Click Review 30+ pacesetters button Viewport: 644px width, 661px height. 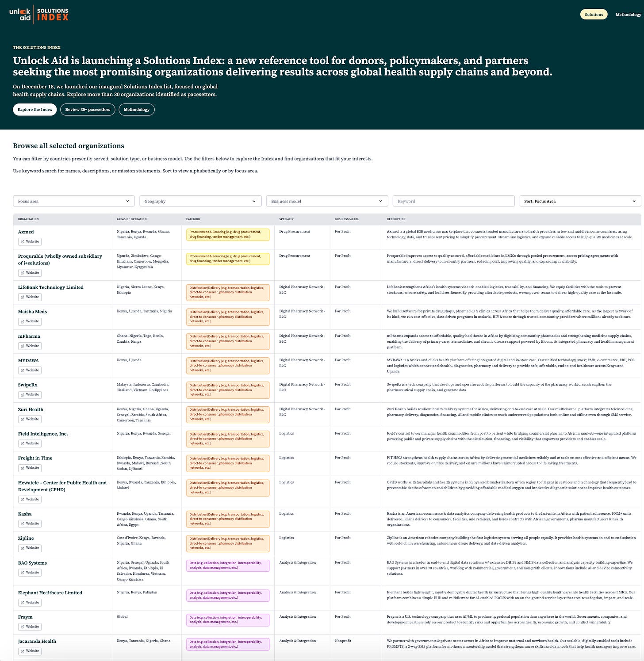coord(88,110)
